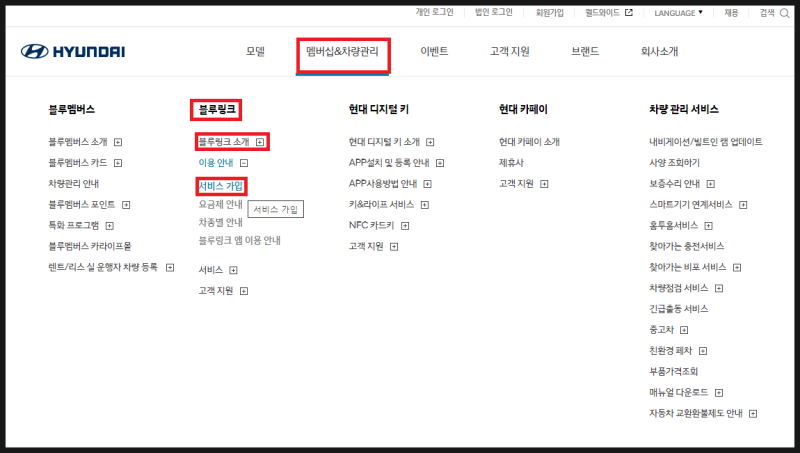Expand the 블루멤버스 카드 plus icon
Screen dimensions: 800x453
coord(118,163)
